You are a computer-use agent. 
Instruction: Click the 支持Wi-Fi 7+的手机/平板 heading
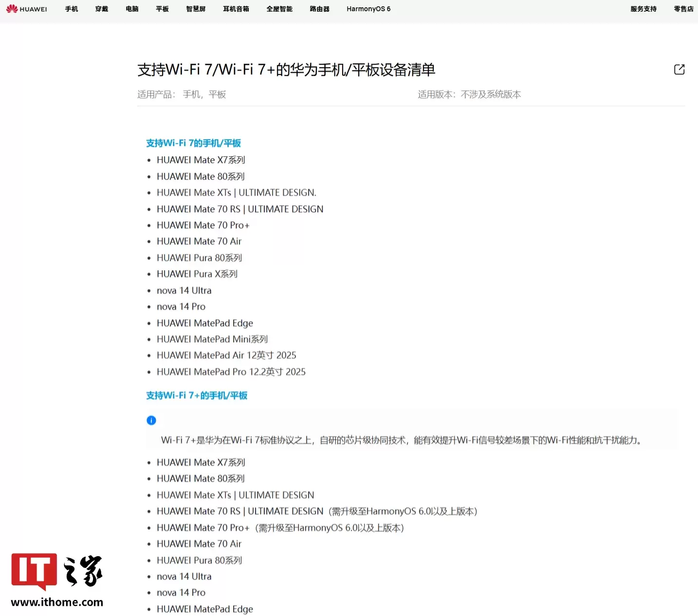[197, 396]
